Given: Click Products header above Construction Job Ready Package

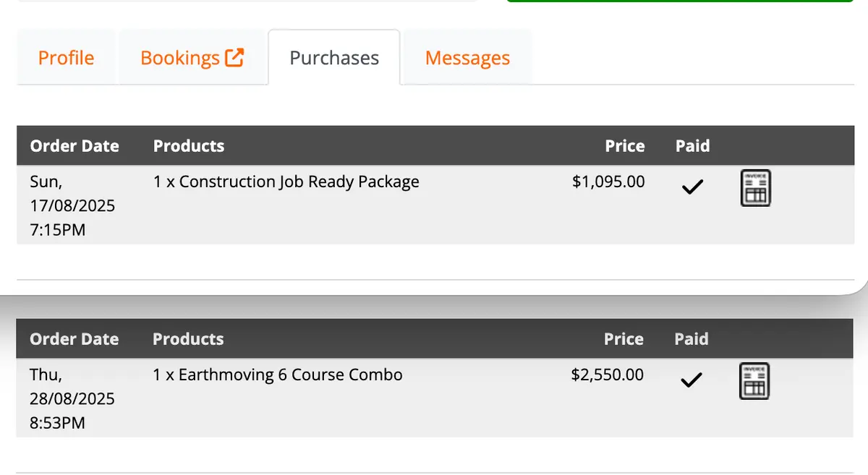Looking at the screenshot, I should [189, 146].
